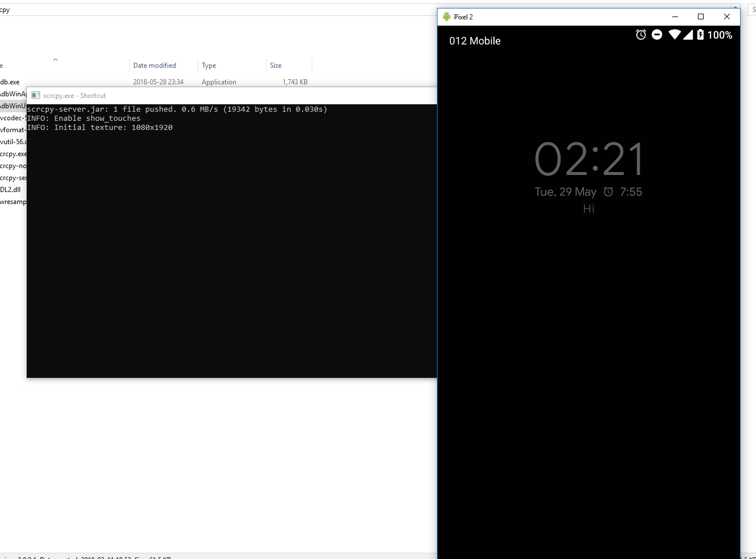Click the 2018-05-28 23:34 date cell
The height and width of the screenshot is (559, 756).
click(158, 82)
